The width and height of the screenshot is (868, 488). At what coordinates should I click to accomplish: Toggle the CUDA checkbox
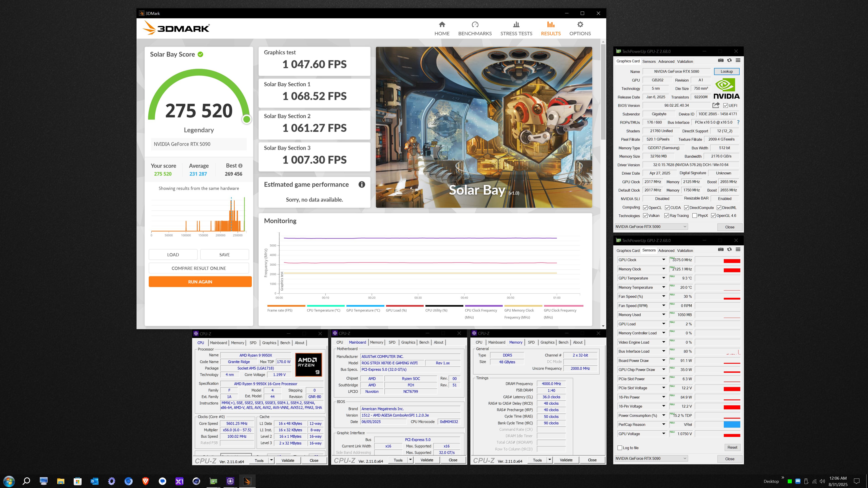(667, 207)
